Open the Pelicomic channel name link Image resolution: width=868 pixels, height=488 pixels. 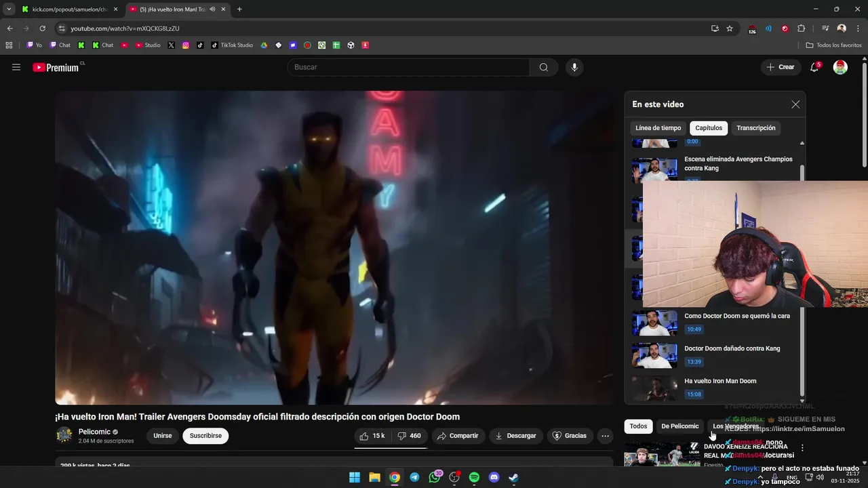tap(94, 432)
